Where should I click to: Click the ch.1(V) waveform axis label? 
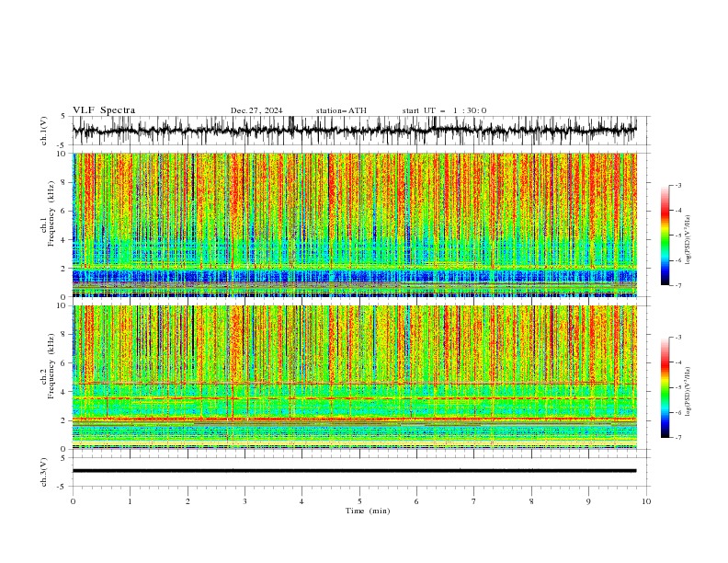pos(44,131)
